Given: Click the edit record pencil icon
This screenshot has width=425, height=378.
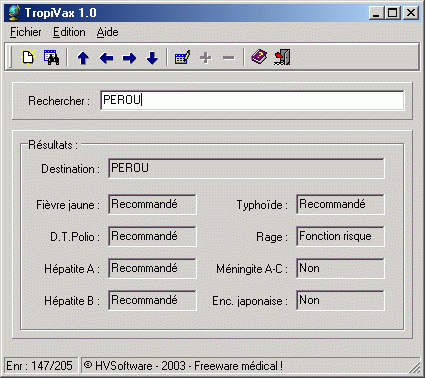Looking at the screenshot, I should tap(182, 57).
